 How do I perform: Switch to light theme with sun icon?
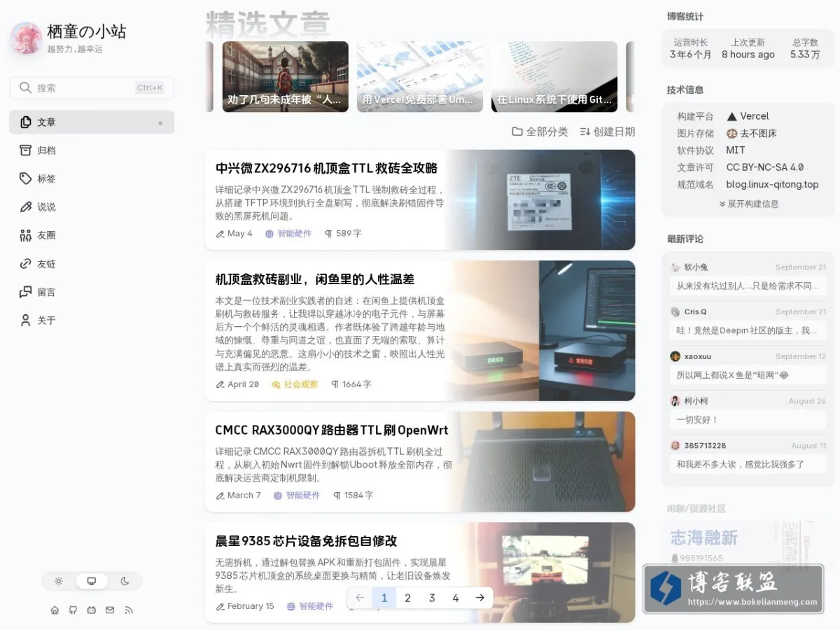59,581
